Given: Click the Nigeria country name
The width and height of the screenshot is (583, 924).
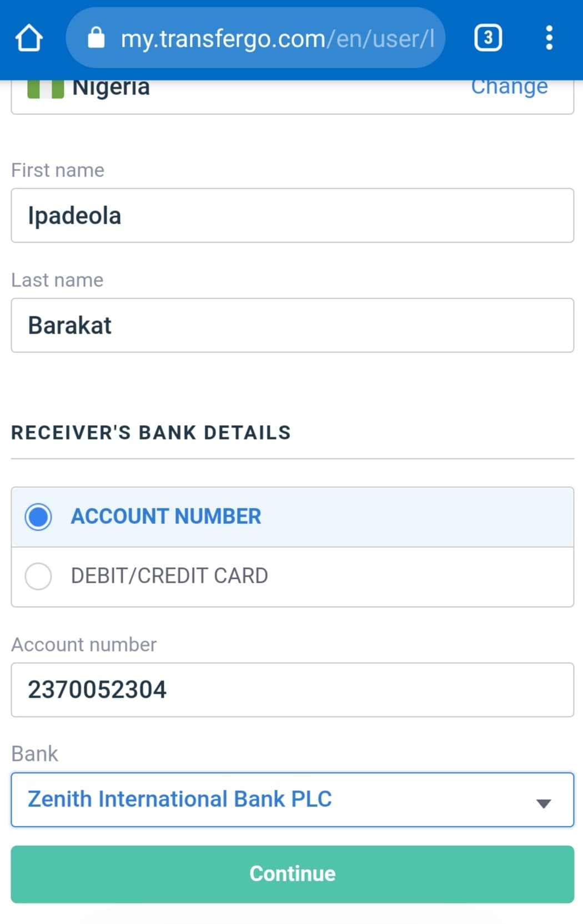Looking at the screenshot, I should coord(111,88).
